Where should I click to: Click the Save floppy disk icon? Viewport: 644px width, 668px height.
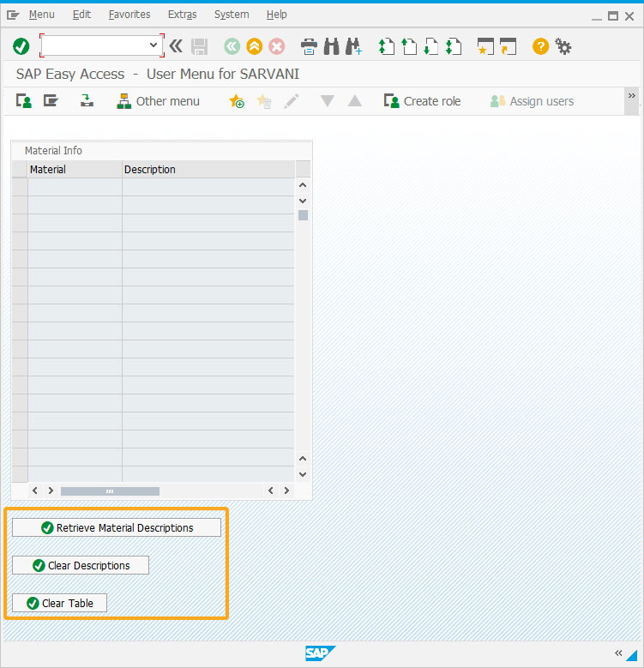click(x=199, y=46)
